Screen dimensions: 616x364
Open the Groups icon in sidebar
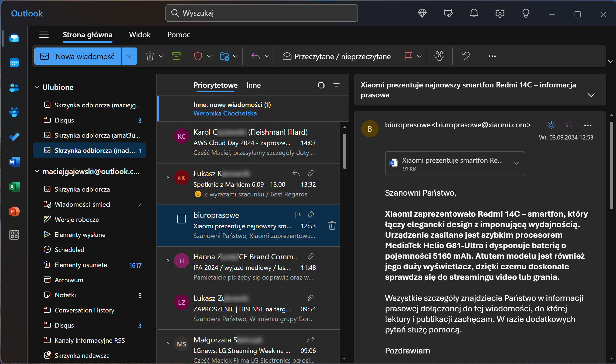14,112
